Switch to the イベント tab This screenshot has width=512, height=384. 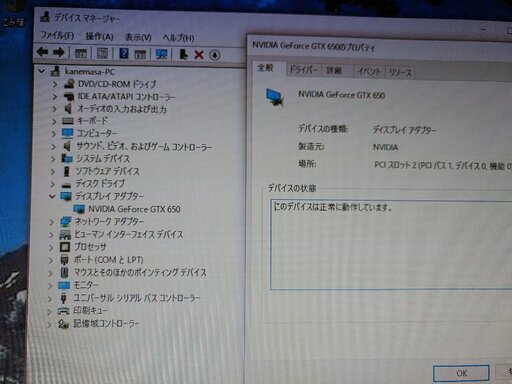(x=369, y=71)
